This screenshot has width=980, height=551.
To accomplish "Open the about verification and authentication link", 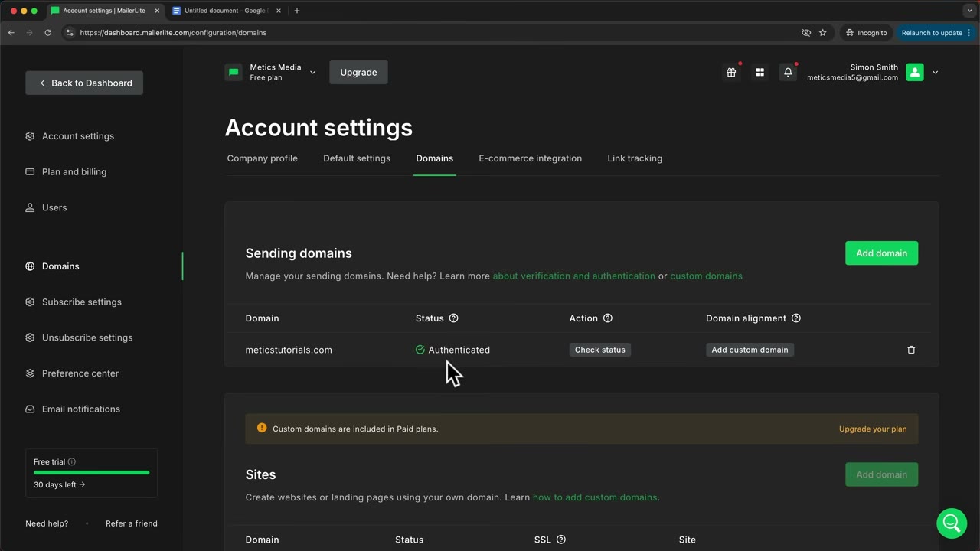I will point(574,276).
